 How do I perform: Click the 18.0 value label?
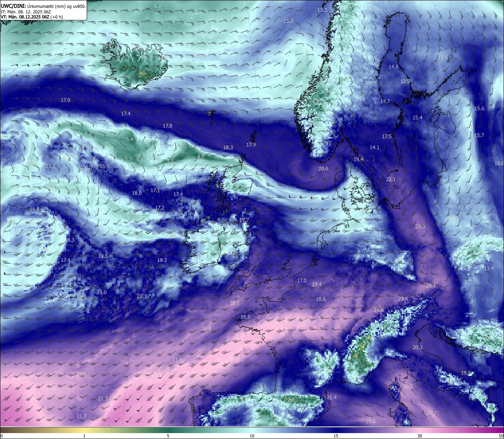point(137,193)
